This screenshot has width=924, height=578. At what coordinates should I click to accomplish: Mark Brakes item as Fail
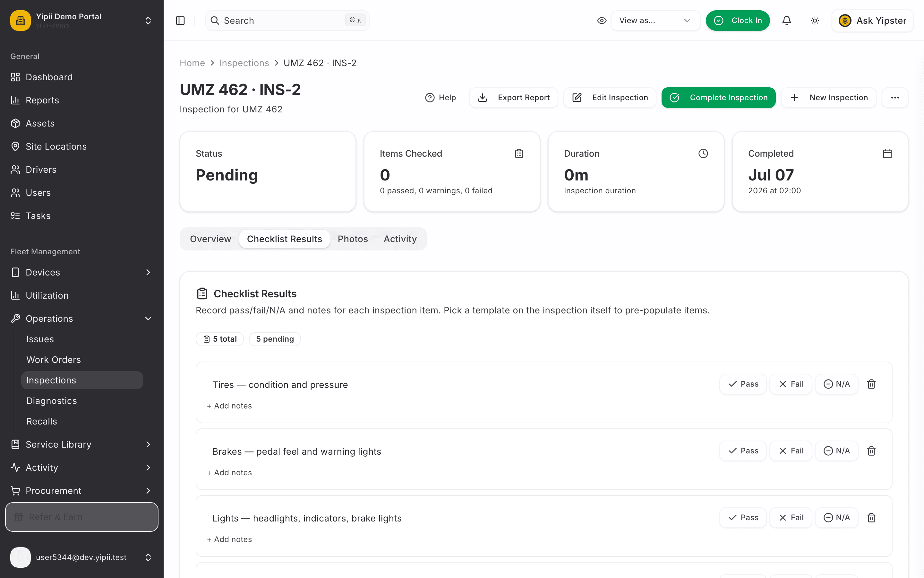pos(791,451)
